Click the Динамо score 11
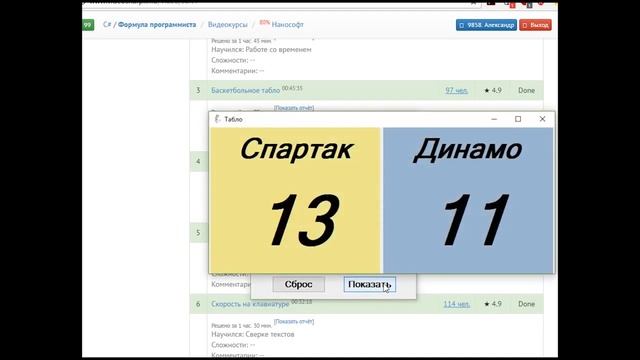Screen dimensions: 640x360 476,220
